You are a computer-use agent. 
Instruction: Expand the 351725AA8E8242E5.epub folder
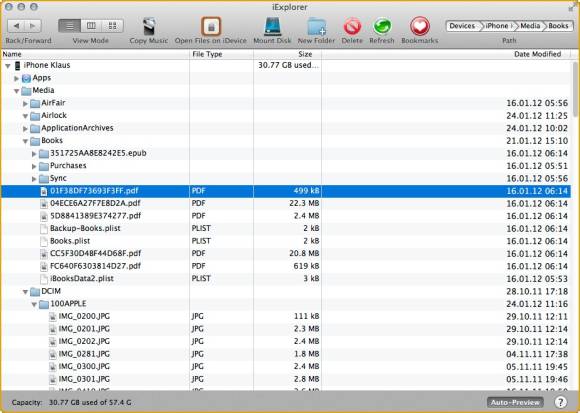pos(34,154)
